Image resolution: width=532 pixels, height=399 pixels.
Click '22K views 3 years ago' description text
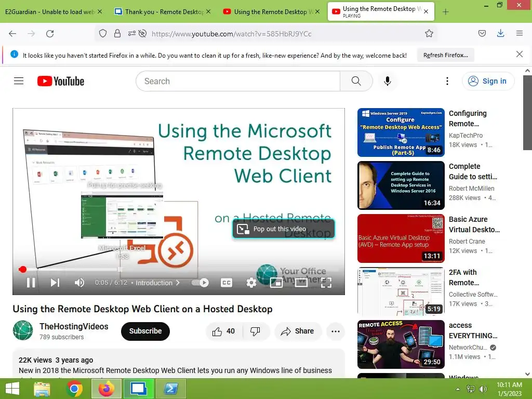click(x=56, y=360)
